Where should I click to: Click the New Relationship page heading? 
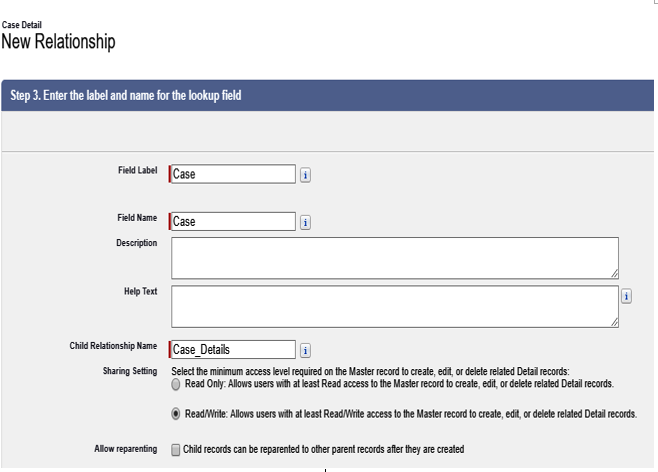58,42
